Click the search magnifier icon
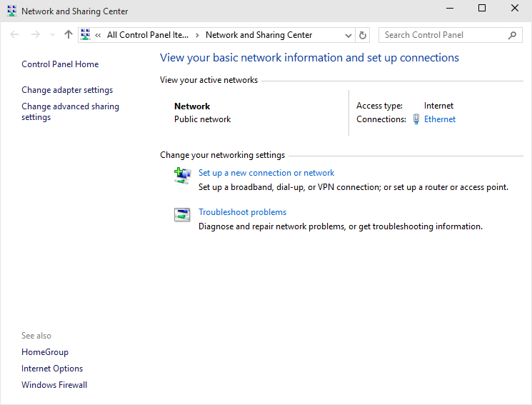This screenshot has width=532, height=405. click(512, 35)
